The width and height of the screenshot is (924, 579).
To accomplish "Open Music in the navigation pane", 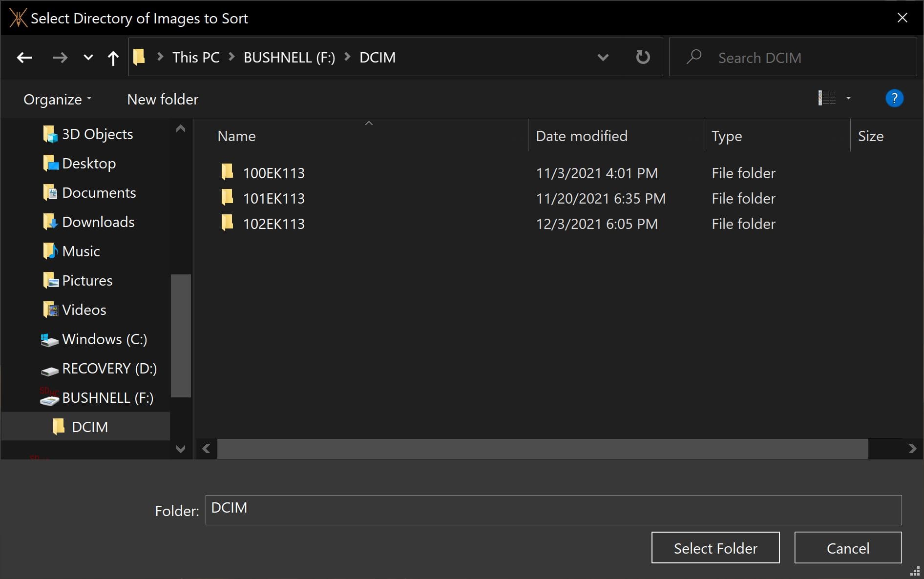I will click(x=71, y=251).
